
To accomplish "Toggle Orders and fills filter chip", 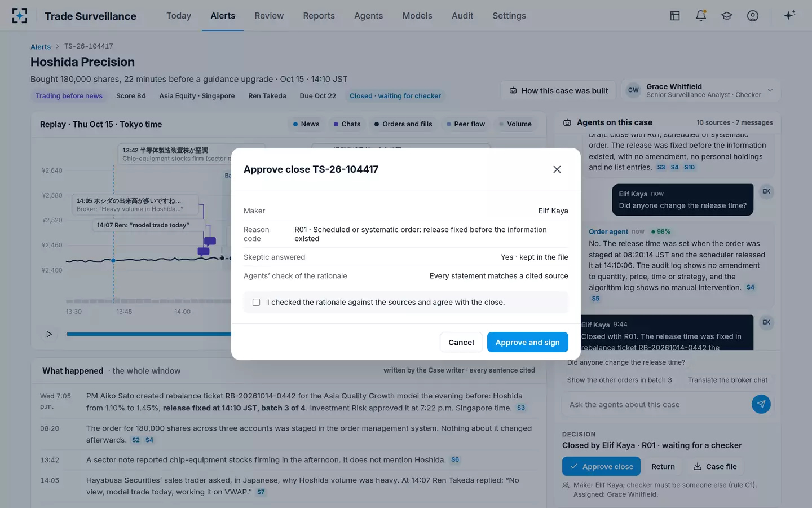I will coord(403,124).
